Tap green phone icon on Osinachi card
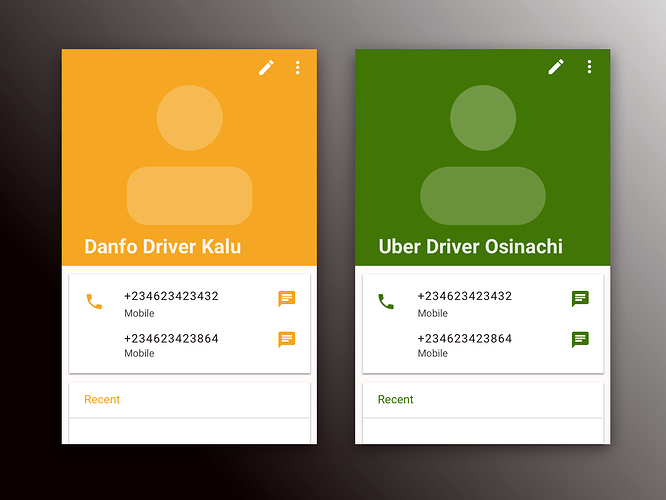 click(x=386, y=301)
